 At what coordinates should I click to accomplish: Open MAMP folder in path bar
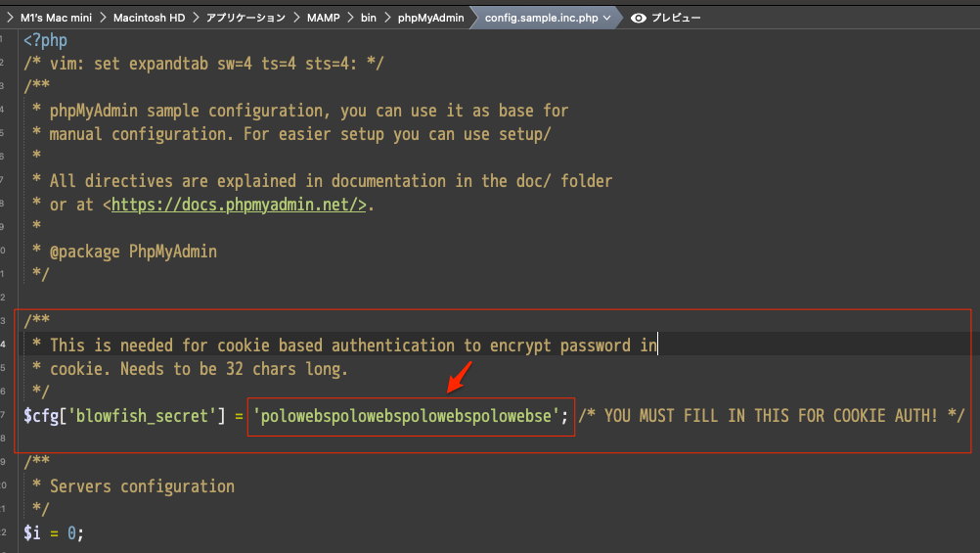tap(321, 18)
